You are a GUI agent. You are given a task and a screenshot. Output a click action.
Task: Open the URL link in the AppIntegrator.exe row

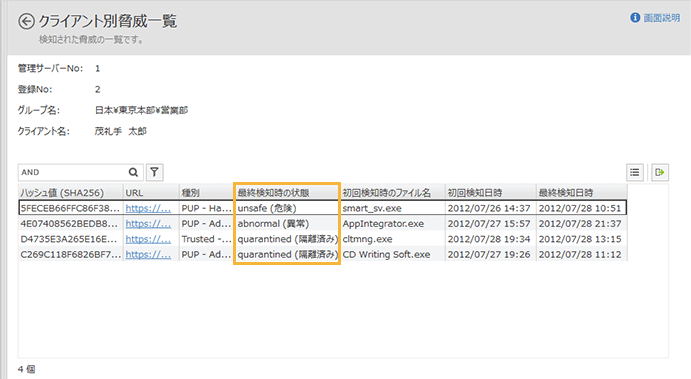148,224
